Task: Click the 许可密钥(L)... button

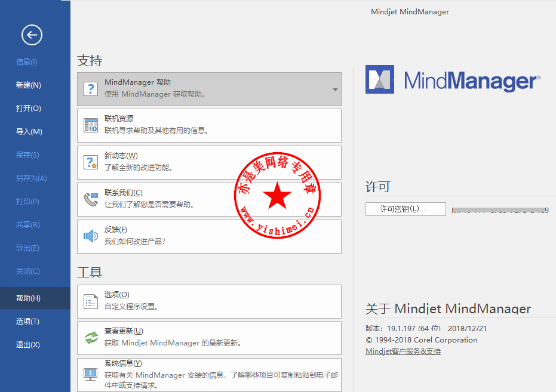Action: pos(406,209)
